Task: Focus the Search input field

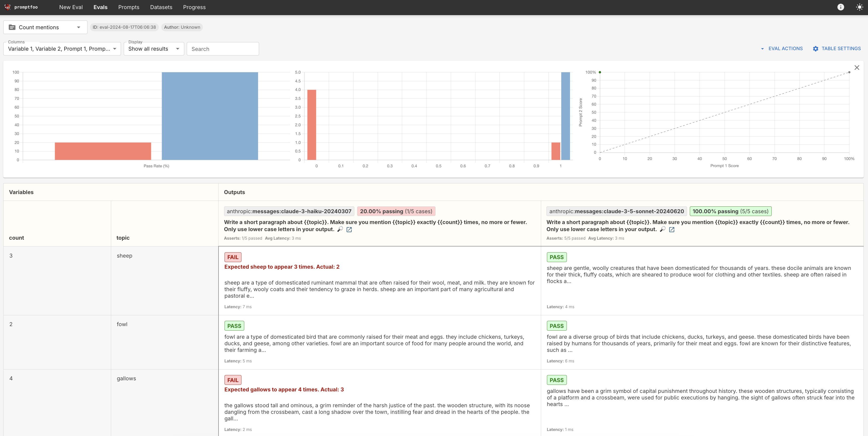Action: [x=223, y=49]
